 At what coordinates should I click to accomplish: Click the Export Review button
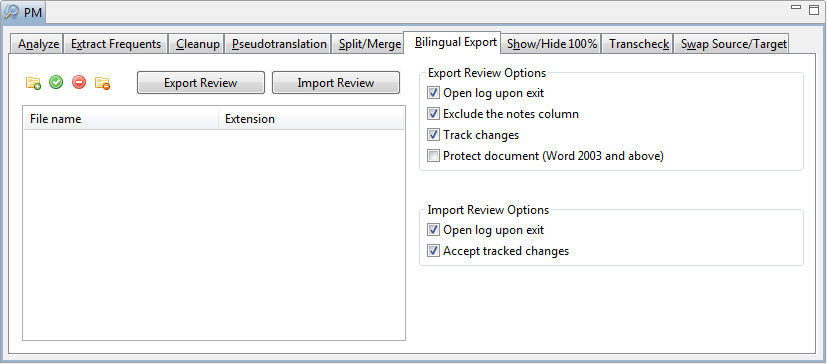tap(201, 83)
